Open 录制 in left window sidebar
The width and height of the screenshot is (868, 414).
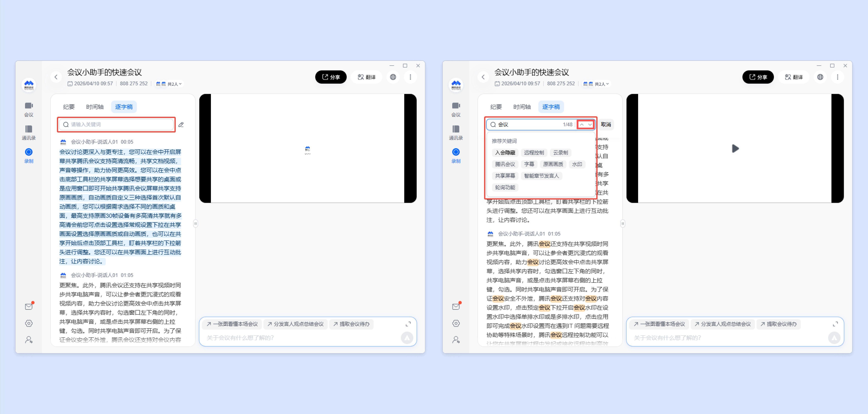pyautogui.click(x=29, y=156)
